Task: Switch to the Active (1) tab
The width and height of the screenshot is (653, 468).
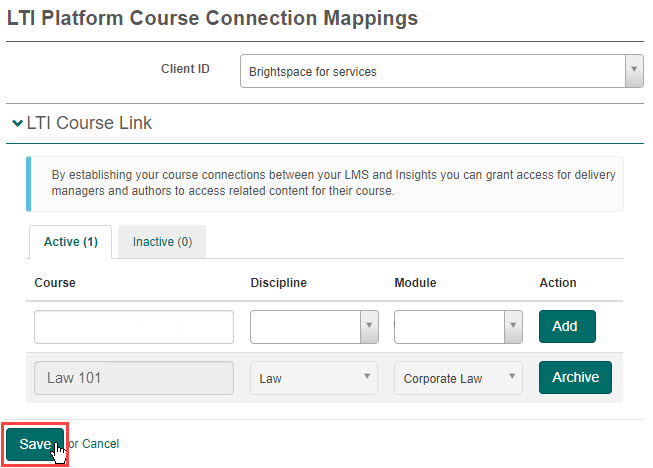Action: coord(70,242)
